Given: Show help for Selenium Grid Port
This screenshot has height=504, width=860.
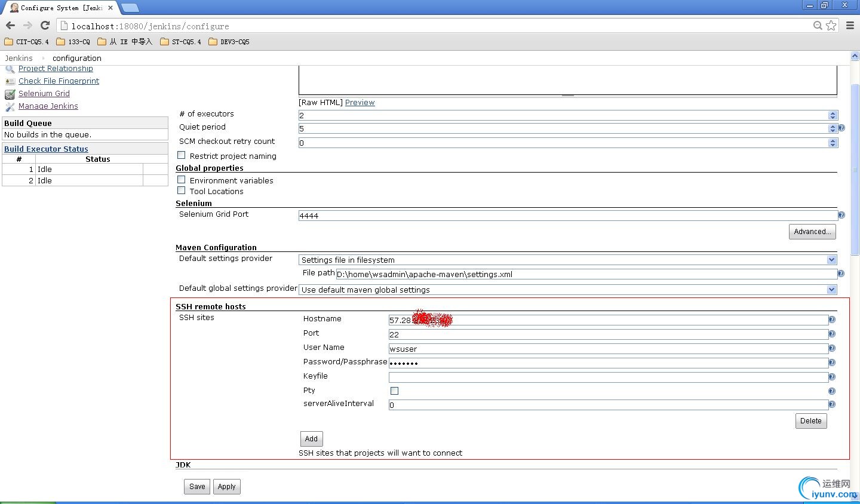Looking at the screenshot, I should tap(841, 215).
